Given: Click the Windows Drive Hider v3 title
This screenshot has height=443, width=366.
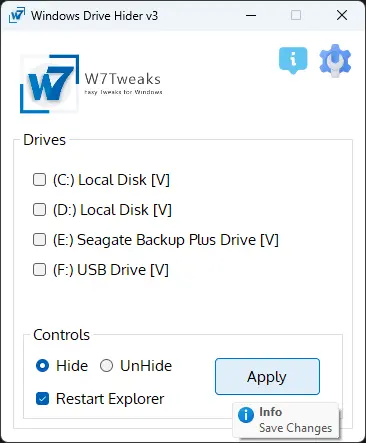Looking at the screenshot, I should pyautogui.click(x=95, y=16).
